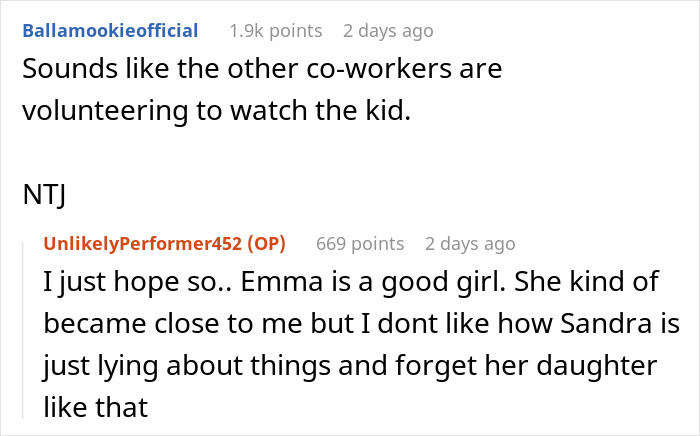The image size is (700, 436).
Task: Click the final line "like that"
Action: pos(95,406)
